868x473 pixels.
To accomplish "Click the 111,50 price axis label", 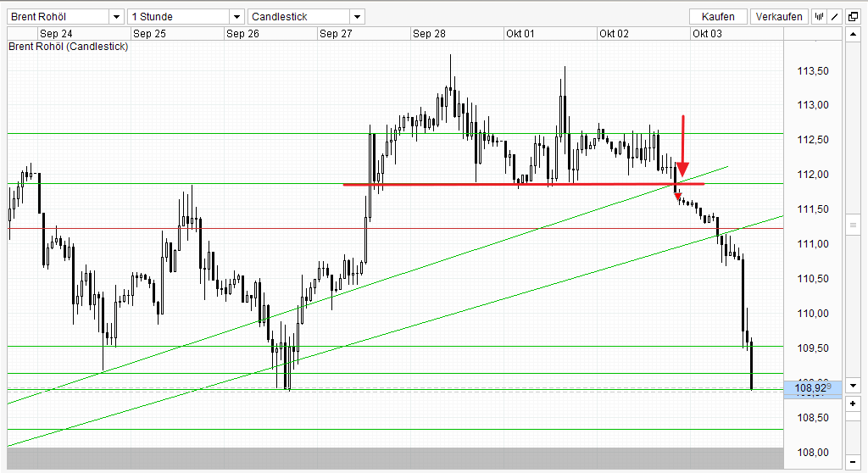I will [x=813, y=209].
